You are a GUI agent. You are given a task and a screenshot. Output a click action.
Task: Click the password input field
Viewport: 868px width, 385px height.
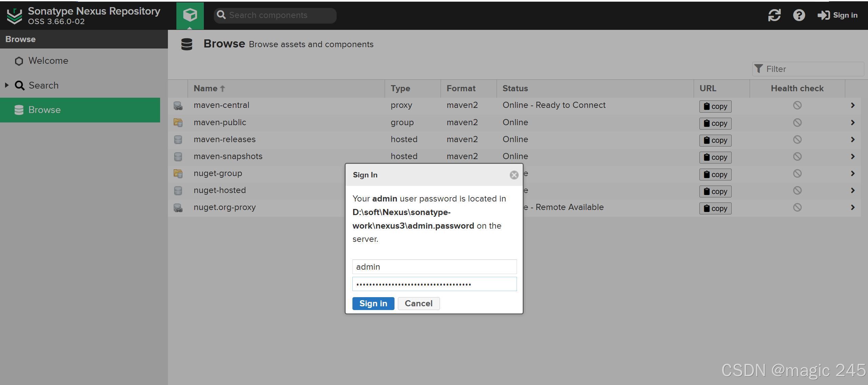tap(434, 284)
